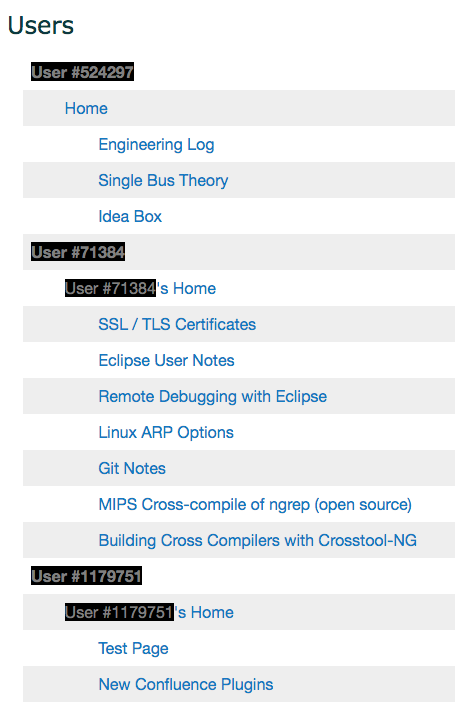Image resolution: width=455 pixels, height=707 pixels.
Task: Open User #71384's Home link
Action: (140, 288)
